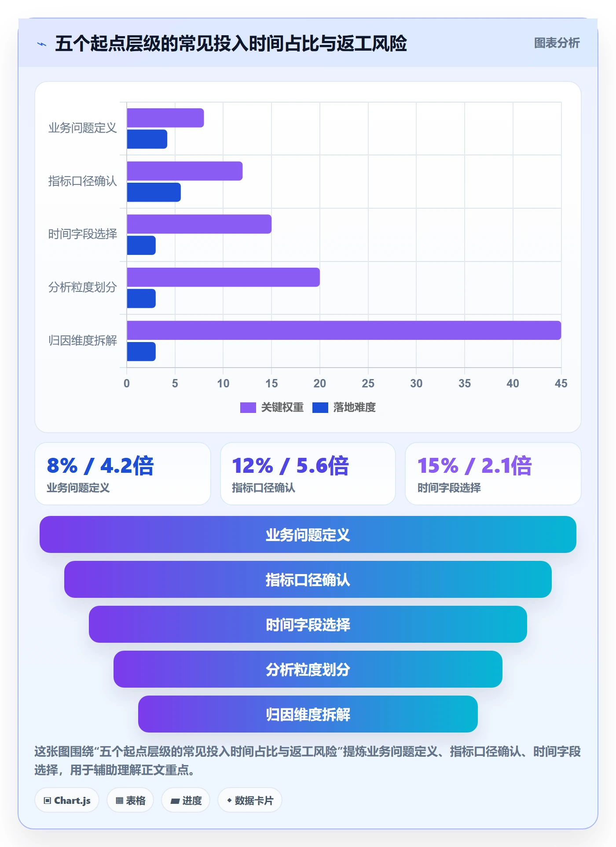Click the 20 tick on the x-axis

320,383
